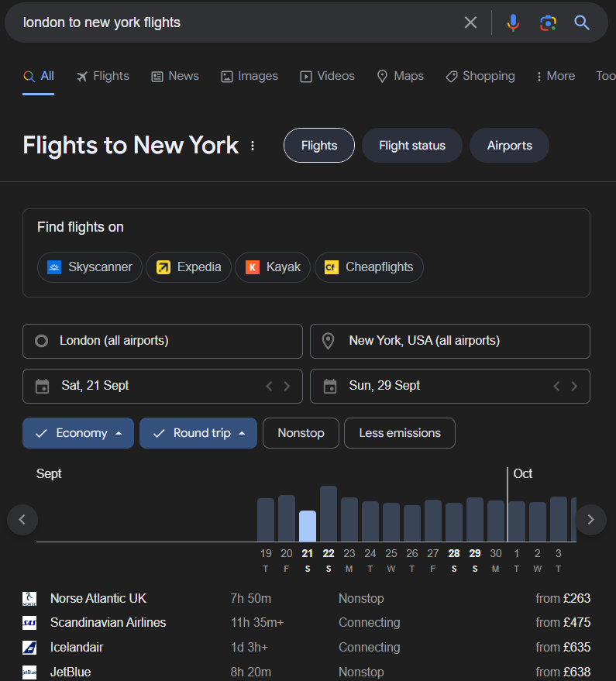Toggle the Less emissions filter
The width and height of the screenshot is (616, 681).
(399, 433)
